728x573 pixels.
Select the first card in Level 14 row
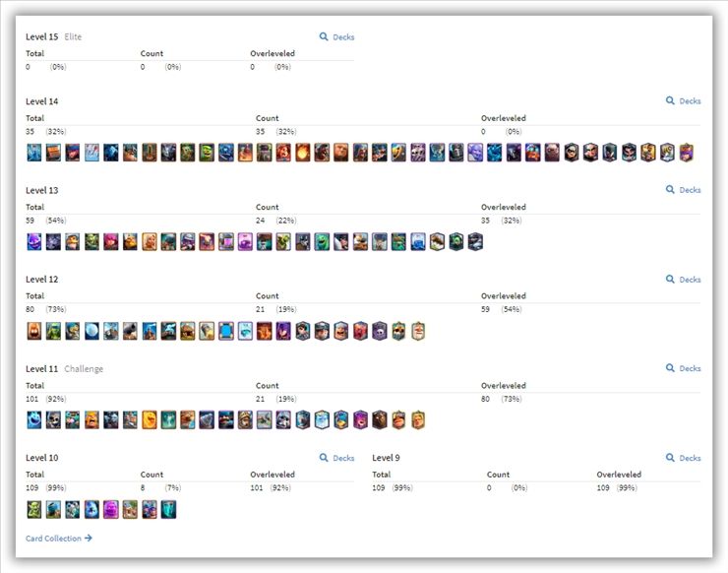click(x=33, y=153)
